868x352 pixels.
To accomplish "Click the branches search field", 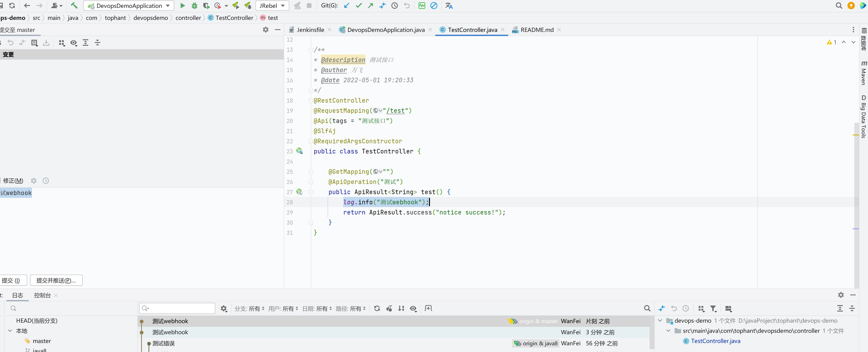I will [71, 308].
